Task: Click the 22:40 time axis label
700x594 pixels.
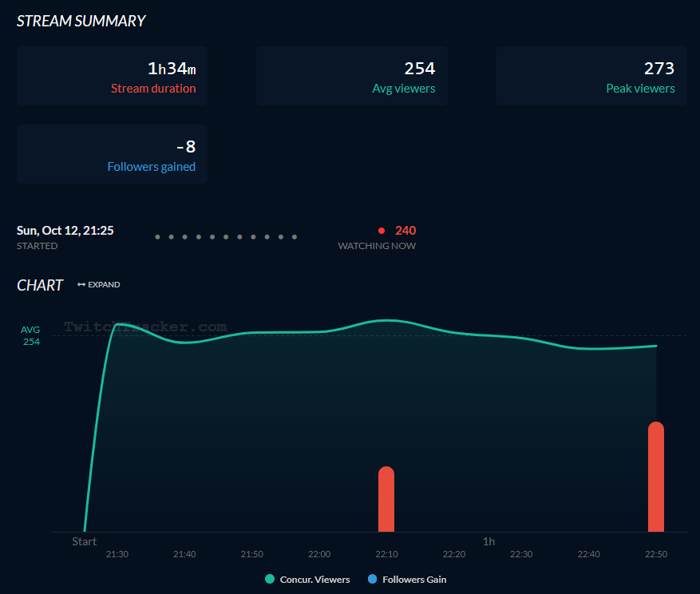Action: [589, 554]
